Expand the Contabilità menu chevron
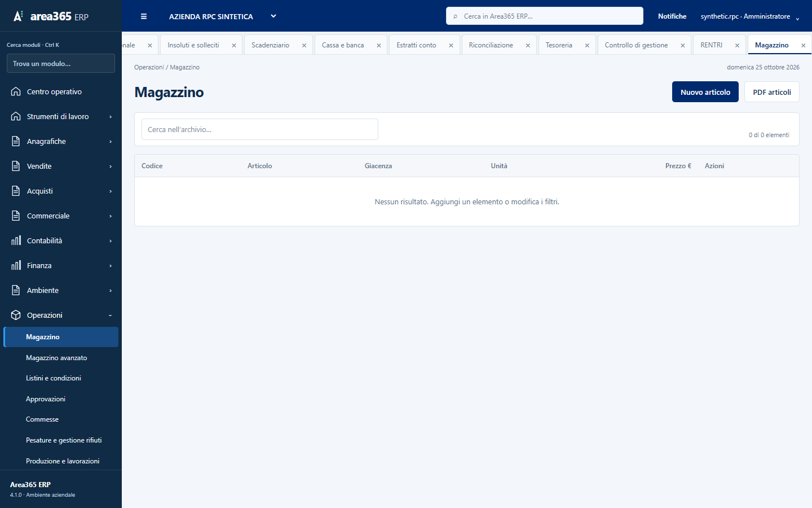The width and height of the screenshot is (812, 508). [111, 241]
